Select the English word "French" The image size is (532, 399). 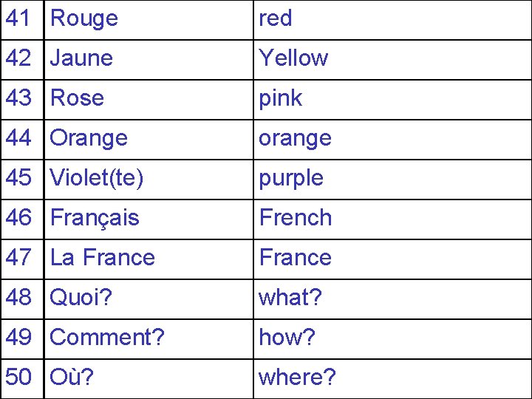pyautogui.click(x=295, y=218)
